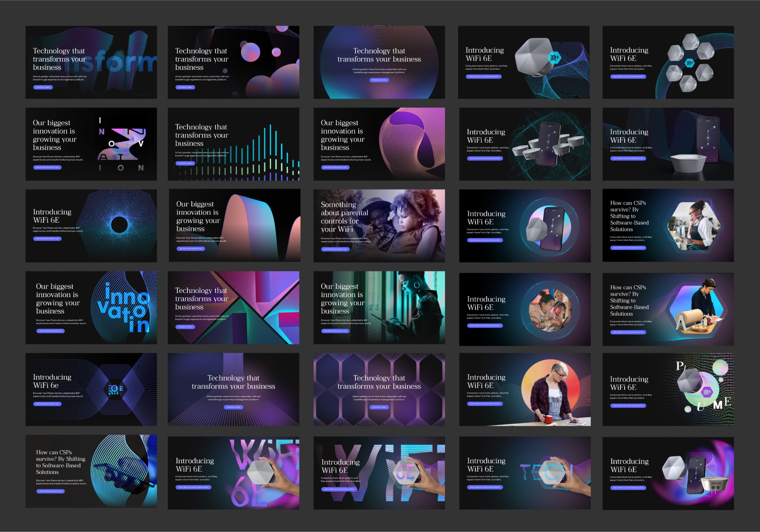Open the banner with colorful geometric triangles
The image size is (760, 532).
coord(233,308)
